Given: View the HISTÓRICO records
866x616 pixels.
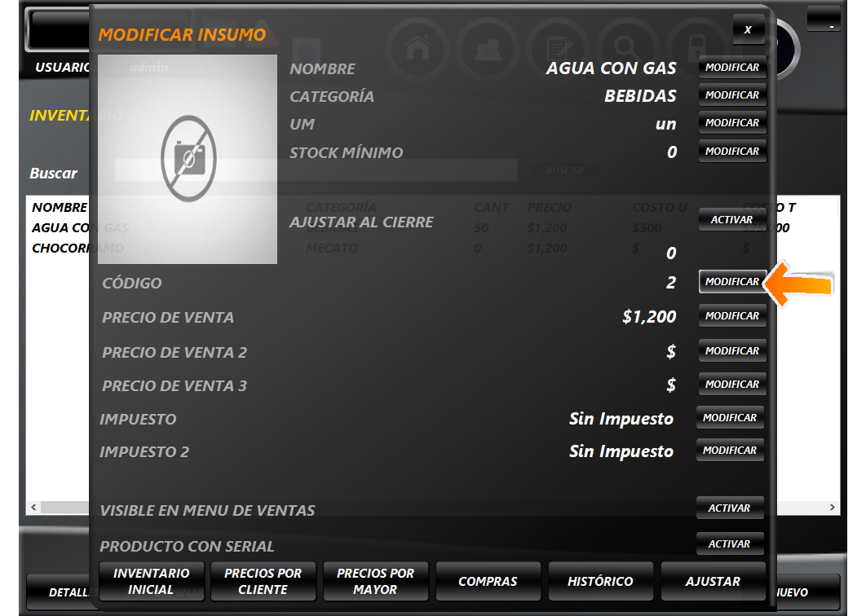Looking at the screenshot, I should click(600, 582).
